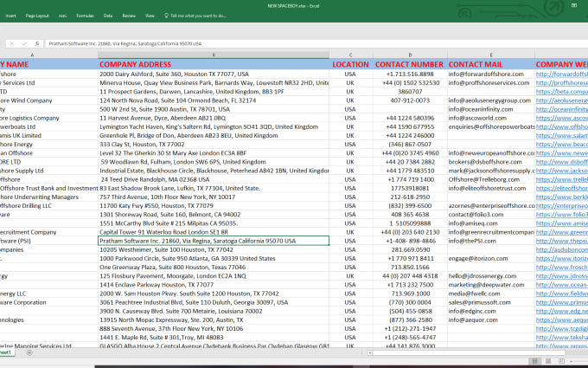The width and height of the screenshot is (588, 368).
Task: Select the LOCATION header cell
Action: tap(351, 64)
